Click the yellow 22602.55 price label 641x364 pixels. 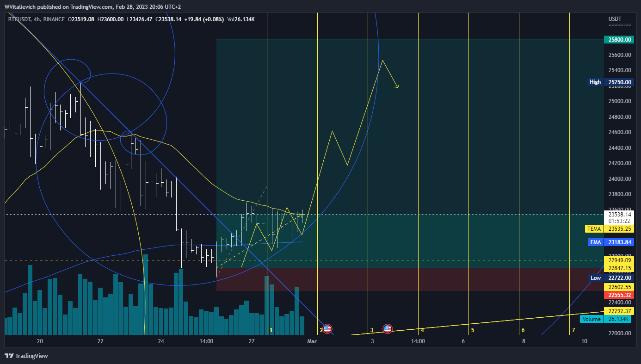[x=619, y=287]
